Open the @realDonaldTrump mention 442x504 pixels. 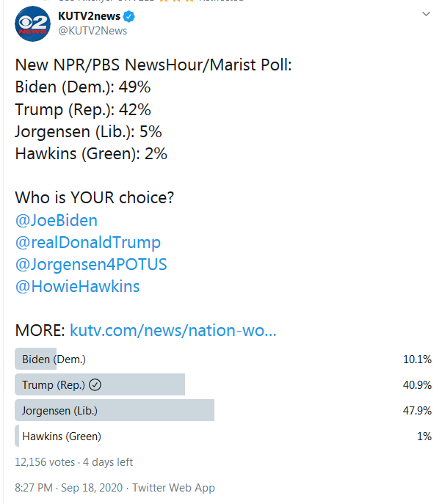[88, 243]
